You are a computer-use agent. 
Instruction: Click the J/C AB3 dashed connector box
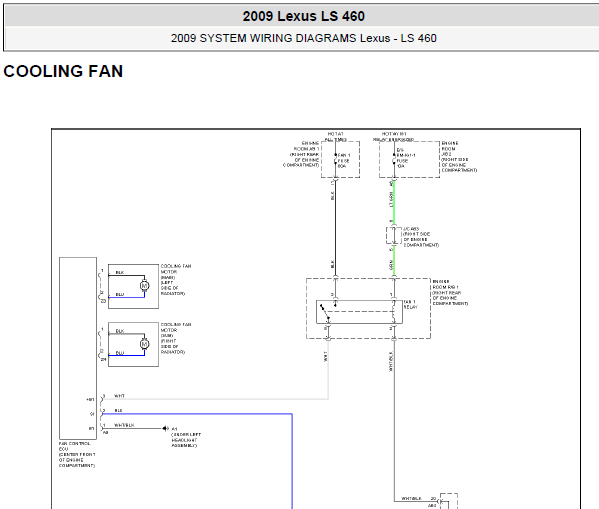(394, 235)
